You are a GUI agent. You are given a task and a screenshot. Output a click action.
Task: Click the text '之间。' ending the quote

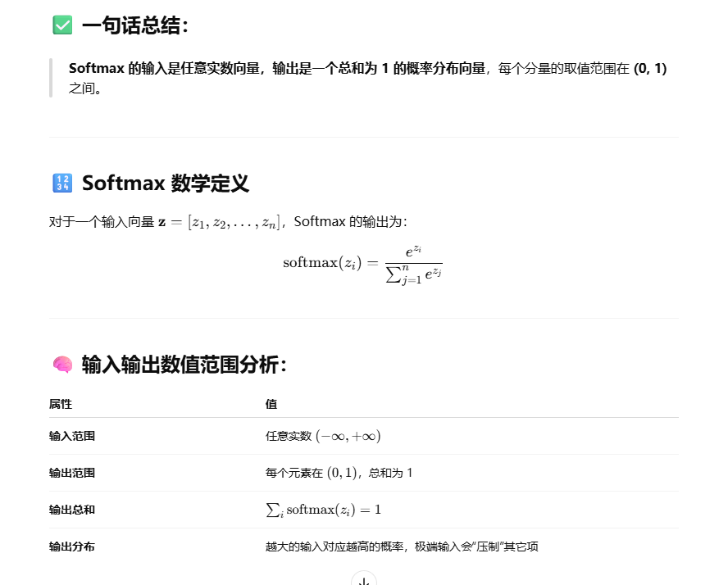point(85,88)
